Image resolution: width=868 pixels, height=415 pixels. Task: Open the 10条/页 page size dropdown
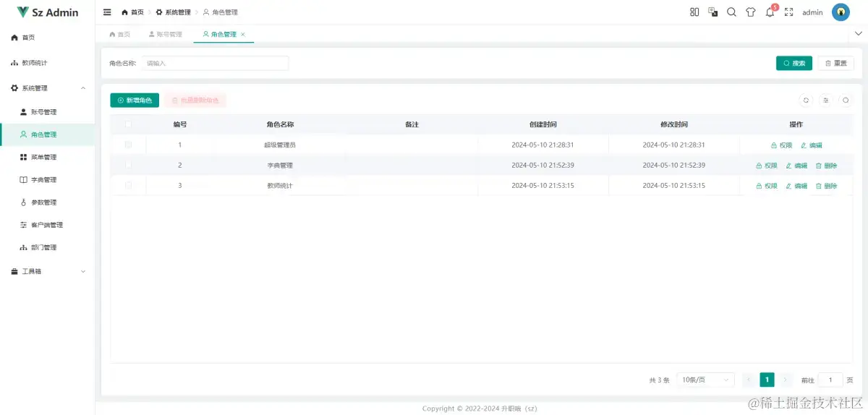[705, 380]
